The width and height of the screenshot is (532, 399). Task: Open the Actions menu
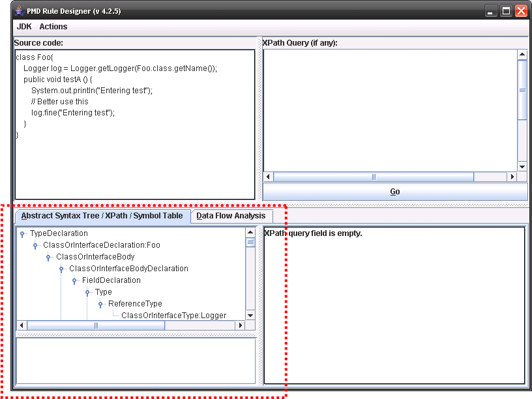[53, 27]
